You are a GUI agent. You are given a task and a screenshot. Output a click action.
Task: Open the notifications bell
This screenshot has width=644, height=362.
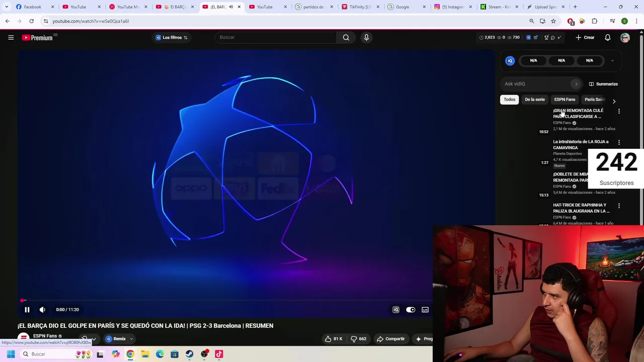pyautogui.click(x=607, y=37)
